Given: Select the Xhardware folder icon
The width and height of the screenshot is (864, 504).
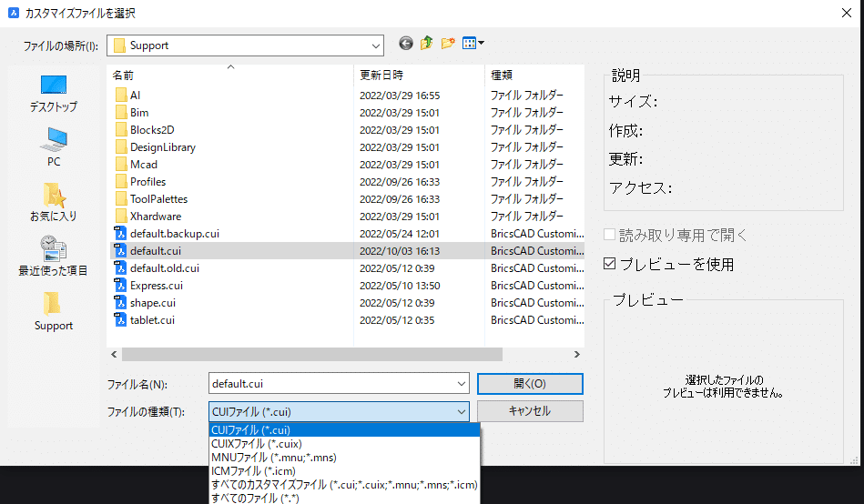Looking at the screenshot, I should point(121,216).
